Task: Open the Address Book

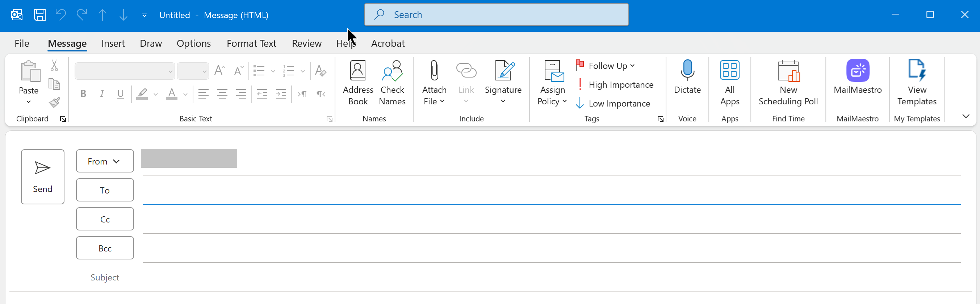Action: coord(357,83)
